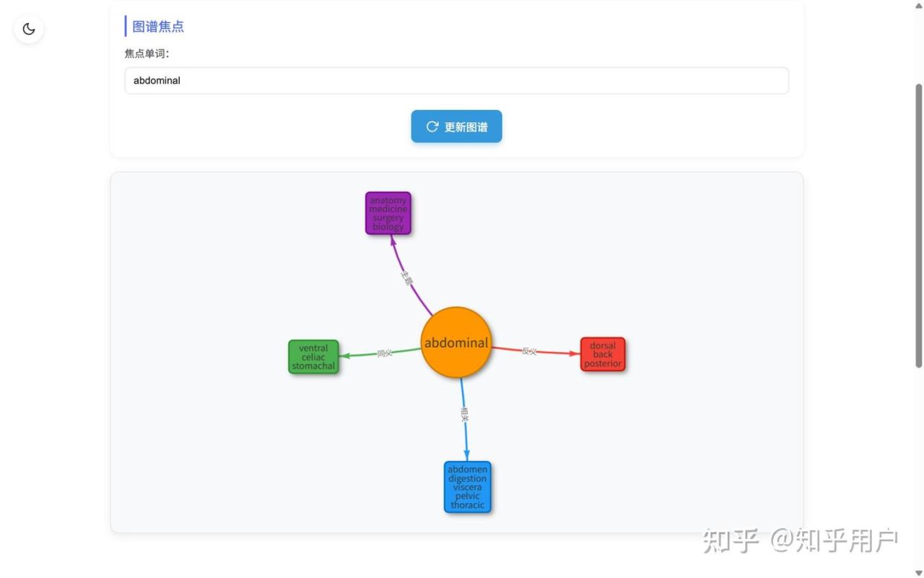This screenshot has width=924, height=578.
Task: Select the green ventral celiac synonym node
Action: 313,357
